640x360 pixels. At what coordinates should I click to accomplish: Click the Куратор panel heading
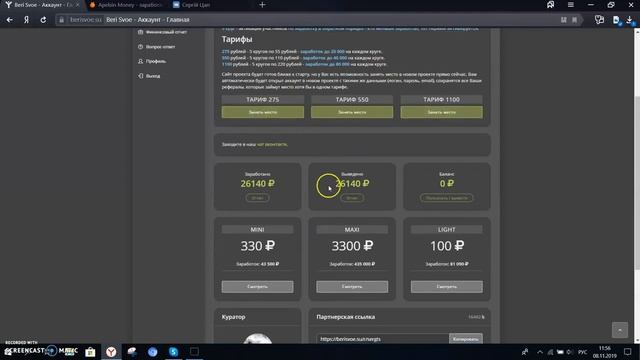[233, 317]
